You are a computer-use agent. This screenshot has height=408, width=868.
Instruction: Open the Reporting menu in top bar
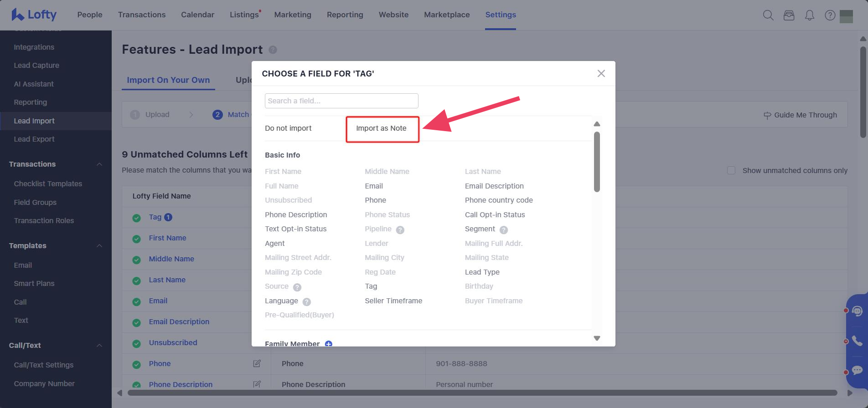click(x=345, y=15)
